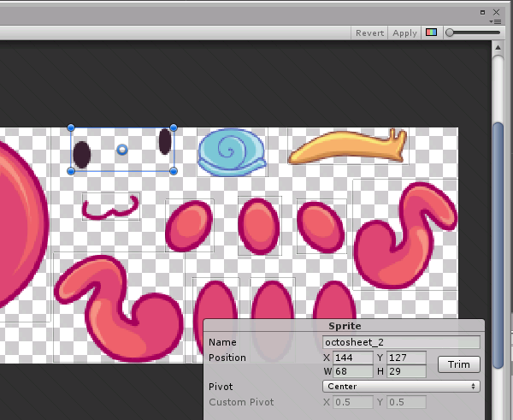This screenshot has width=513, height=420.
Task: Select the blue snail shell sprite
Action: click(x=231, y=151)
